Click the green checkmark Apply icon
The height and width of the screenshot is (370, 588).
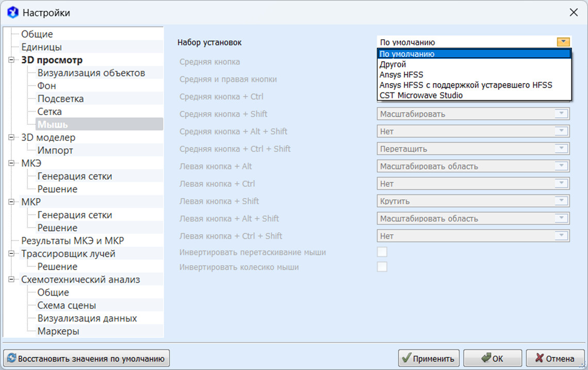click(x=406, y=358)
